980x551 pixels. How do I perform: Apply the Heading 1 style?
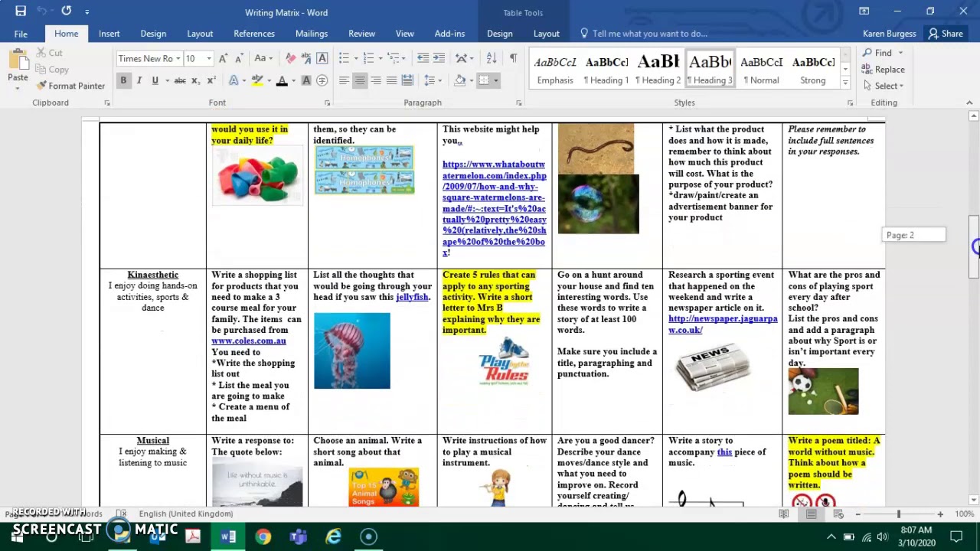606,69
